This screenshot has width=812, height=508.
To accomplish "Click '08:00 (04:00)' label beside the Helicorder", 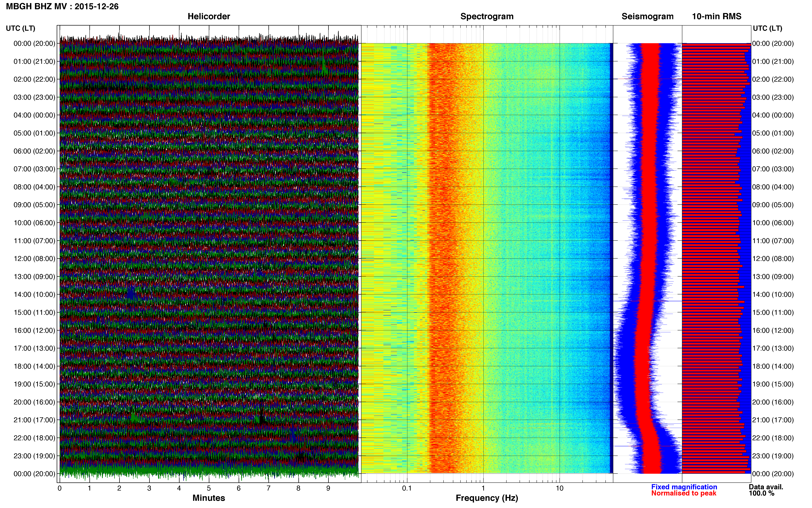I will [34, 187].
